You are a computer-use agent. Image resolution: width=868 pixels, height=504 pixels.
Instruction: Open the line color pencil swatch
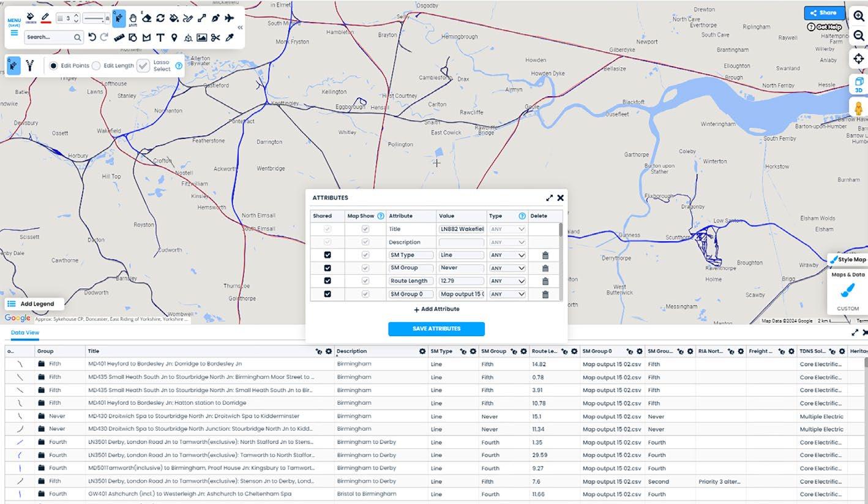[45, 18]
